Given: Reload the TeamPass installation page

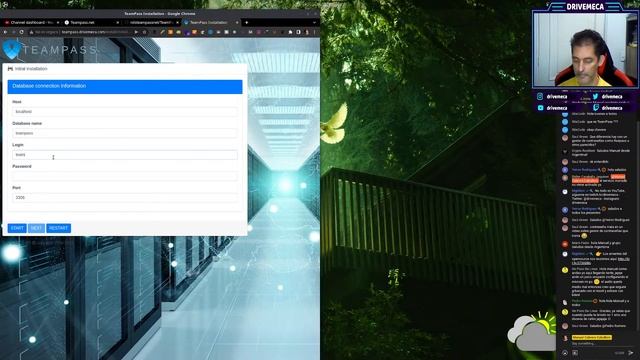Looking at the screenshot, I should pos(22,32).
